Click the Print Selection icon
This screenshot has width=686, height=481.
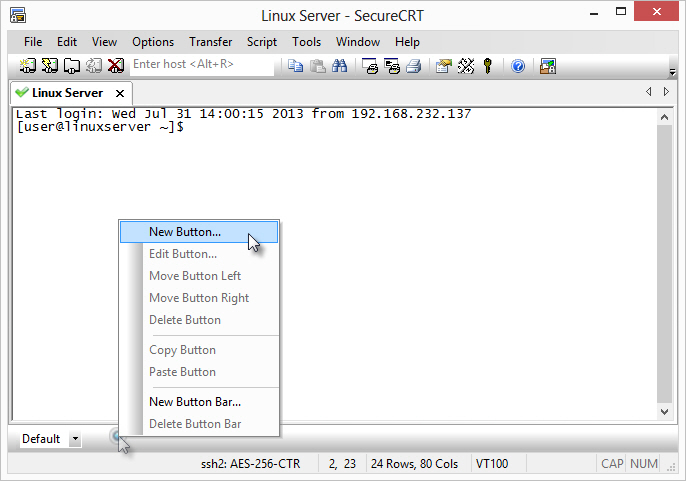[392, 66]
